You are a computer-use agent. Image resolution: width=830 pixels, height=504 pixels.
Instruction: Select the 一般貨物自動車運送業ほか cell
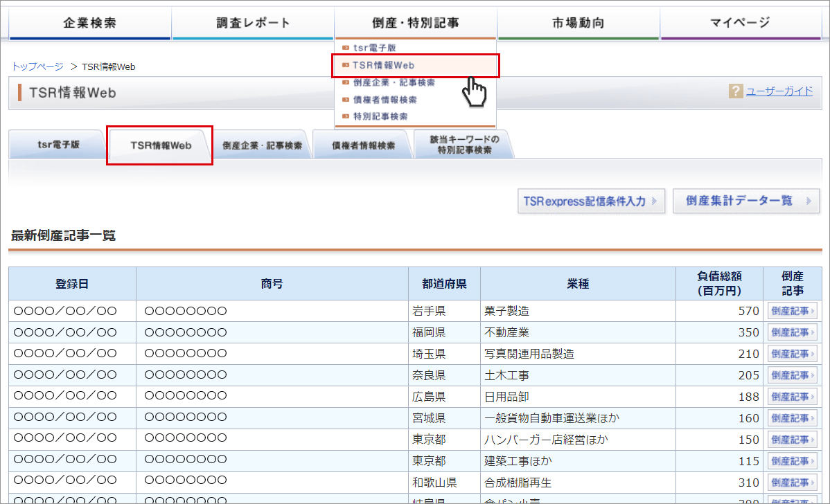(x=578, y=417)
